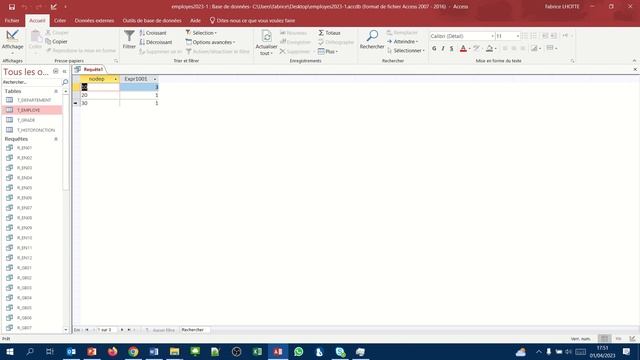Click navigation pane scrollbar down arrow

tap(66, 330)
